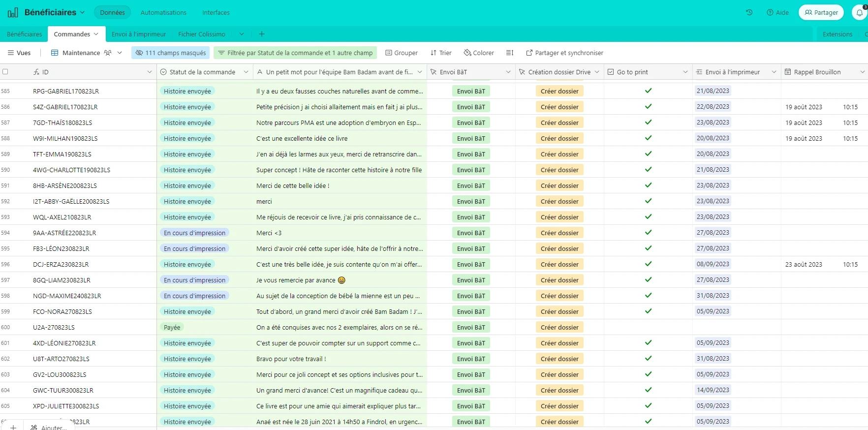Open the notifications bell
The height and width of the screenshot is (430, 868).
[x=860, y=12]
